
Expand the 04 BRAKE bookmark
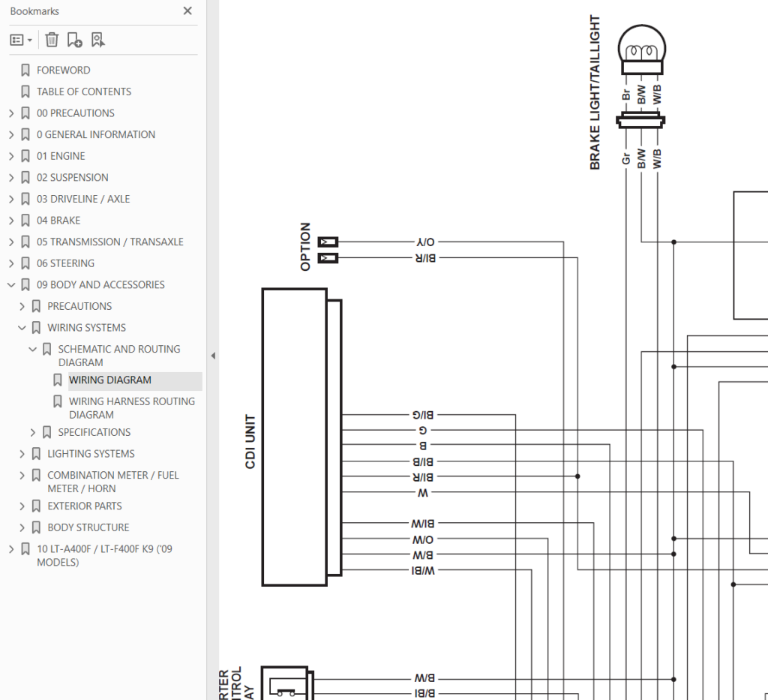click(x=11, y=221)
